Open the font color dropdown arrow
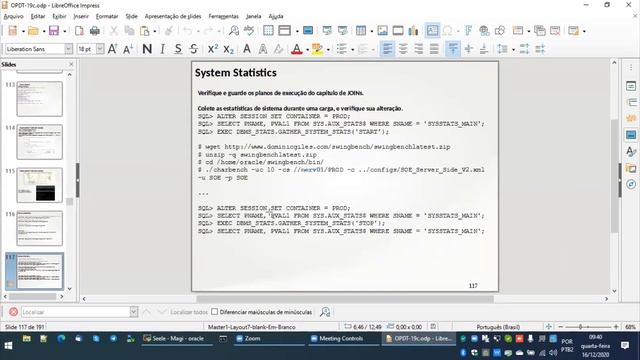This screenshot has width=640, height=360. pyautogui.click(x=307, y=49)
